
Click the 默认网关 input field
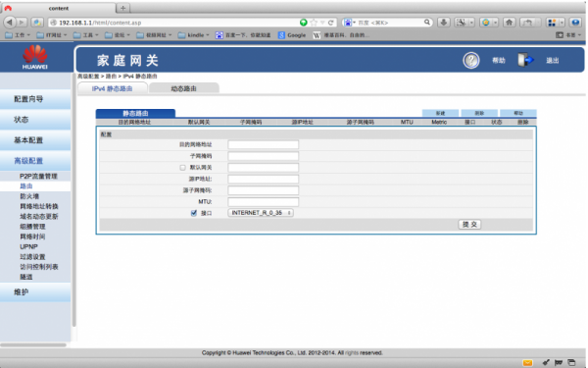coord(264,168)
